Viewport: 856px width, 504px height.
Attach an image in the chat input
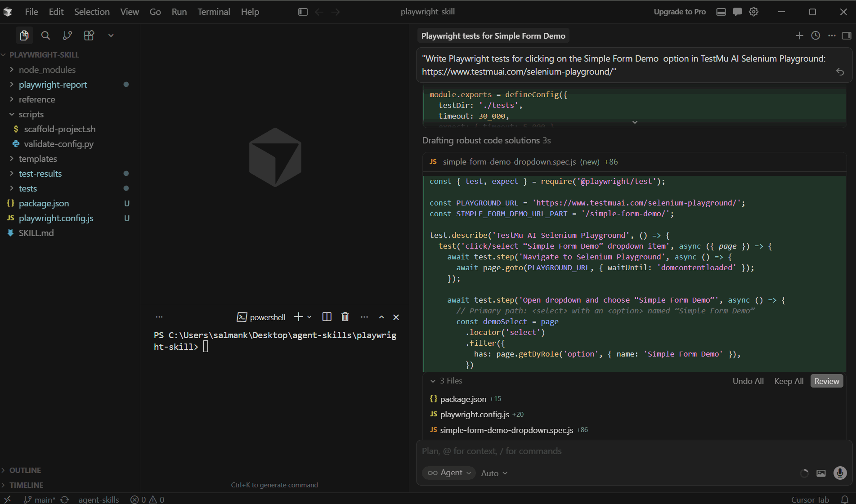(821, 473)
